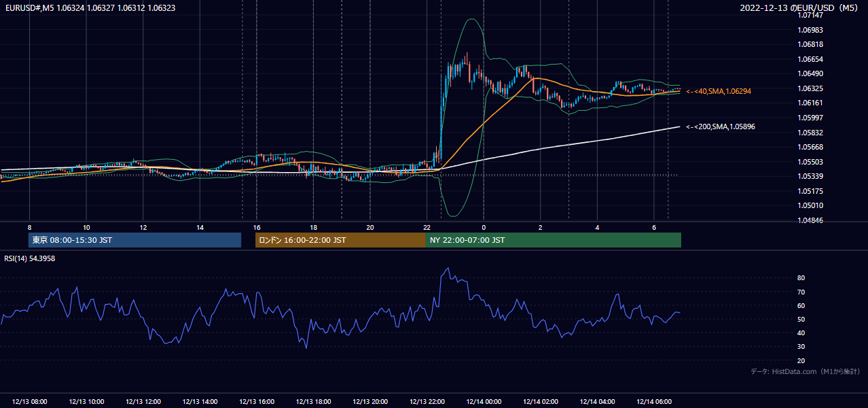
Task: Click the 12/14 04:00 date label
Action: click(597, 402)
